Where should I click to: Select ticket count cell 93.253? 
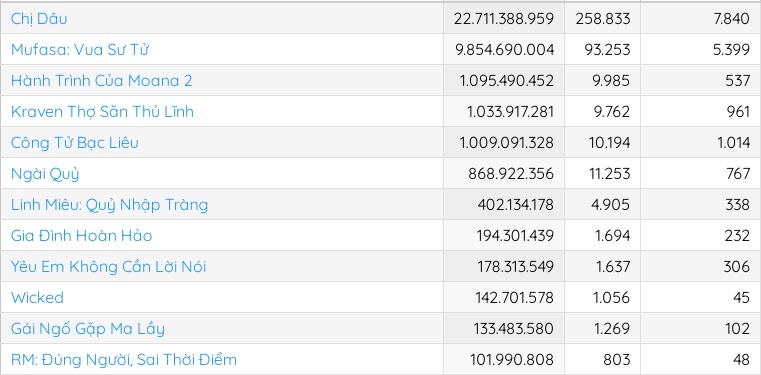tap(603, 49)
